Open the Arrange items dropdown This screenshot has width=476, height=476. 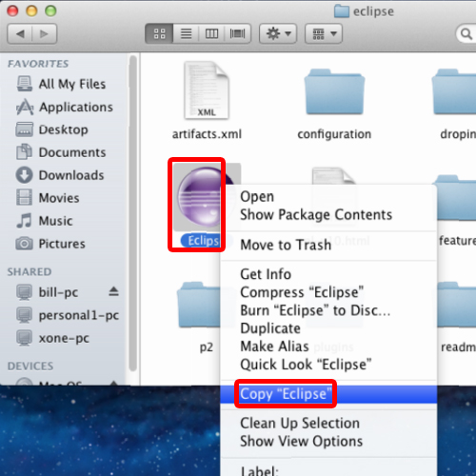pyautogui.click(x=324, y=33)
